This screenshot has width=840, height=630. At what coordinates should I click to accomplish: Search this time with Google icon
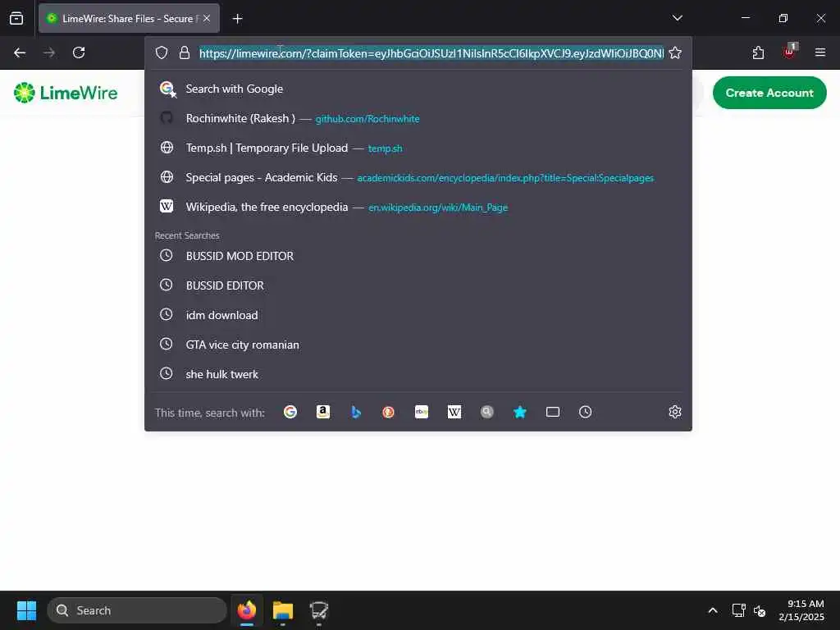[290, 412]
